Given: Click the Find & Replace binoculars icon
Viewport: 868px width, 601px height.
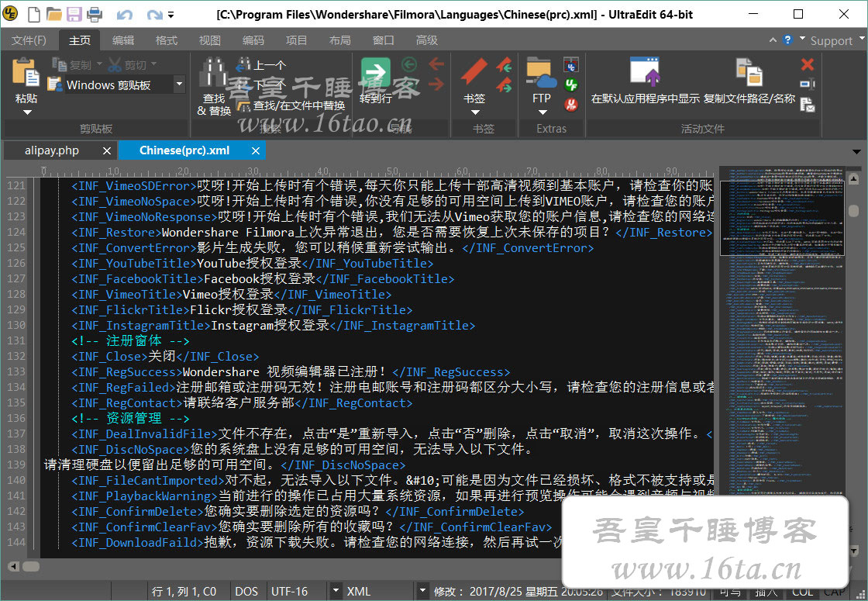Looking at the screenshot, I should 212,74.
